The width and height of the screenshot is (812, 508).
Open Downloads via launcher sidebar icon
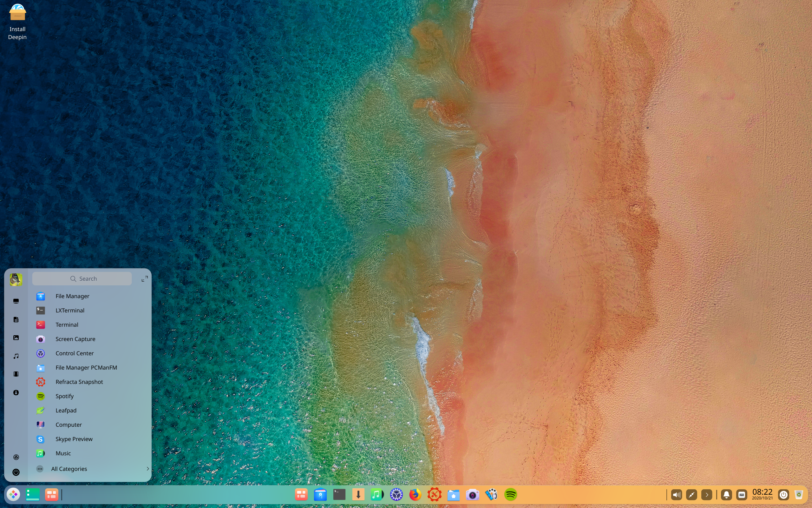(x=16, y=392)
